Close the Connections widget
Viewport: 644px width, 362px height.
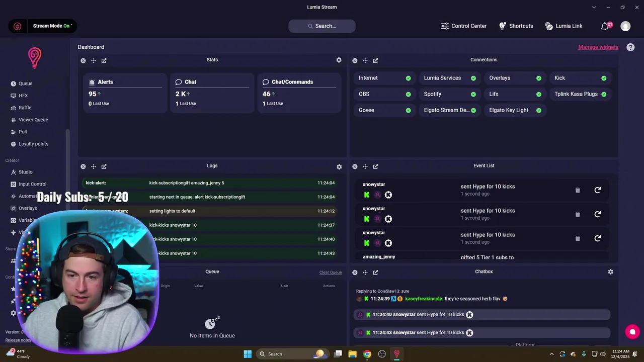[x=355, y=60]
